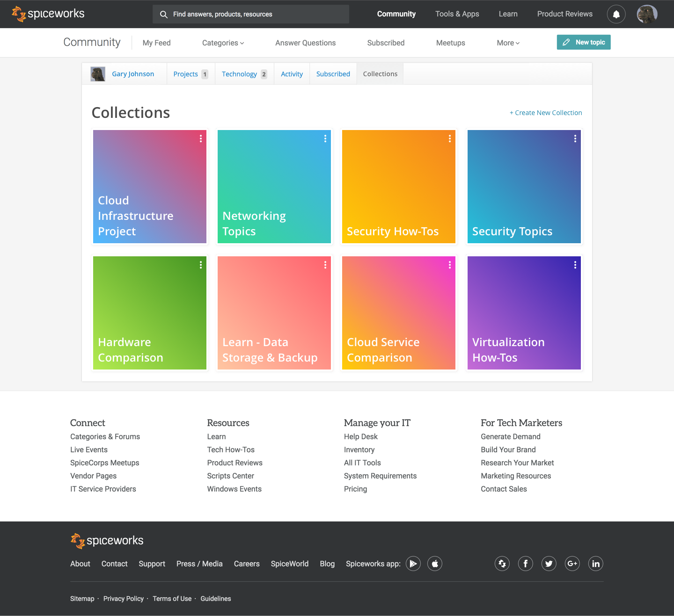674x616 pixels.
Task: Click the Spiceworks logo in the header
Action: [x=48, y=14]
